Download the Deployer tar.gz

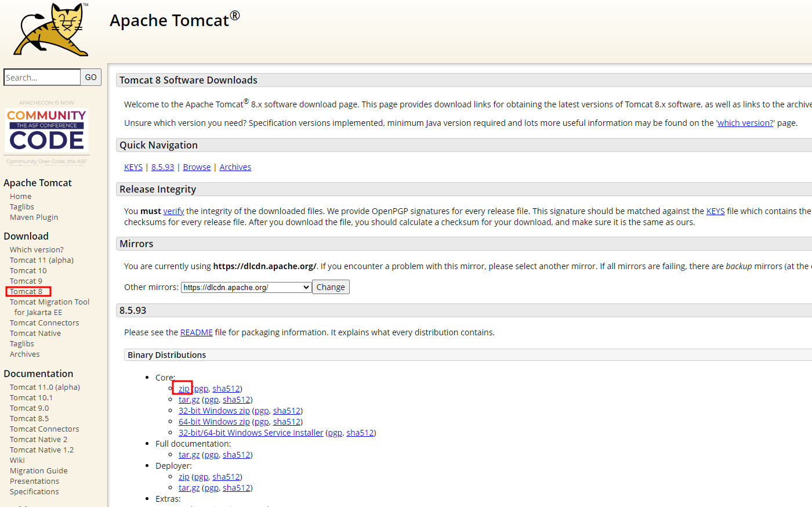tap(189, 488)
